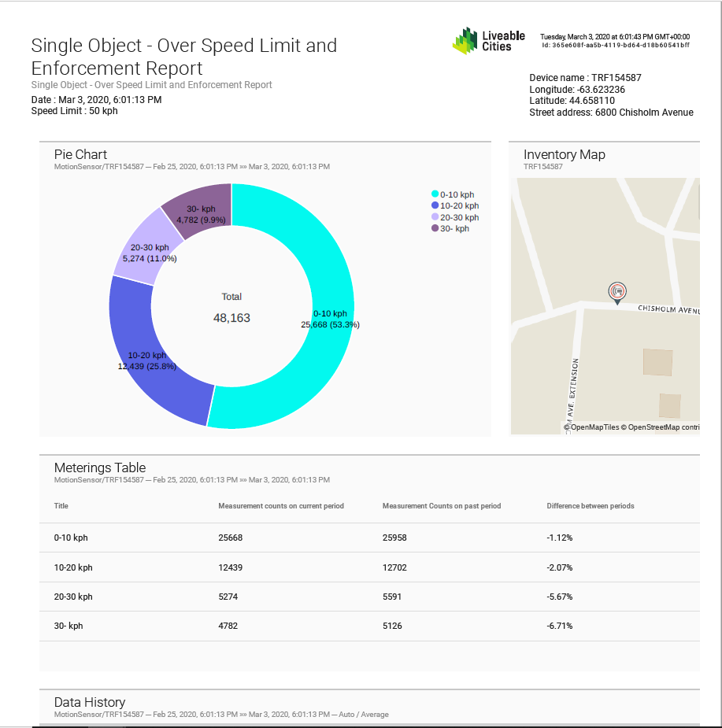
Task: Click Speed Limit 50 kph text
Action: tap(74, 111)
